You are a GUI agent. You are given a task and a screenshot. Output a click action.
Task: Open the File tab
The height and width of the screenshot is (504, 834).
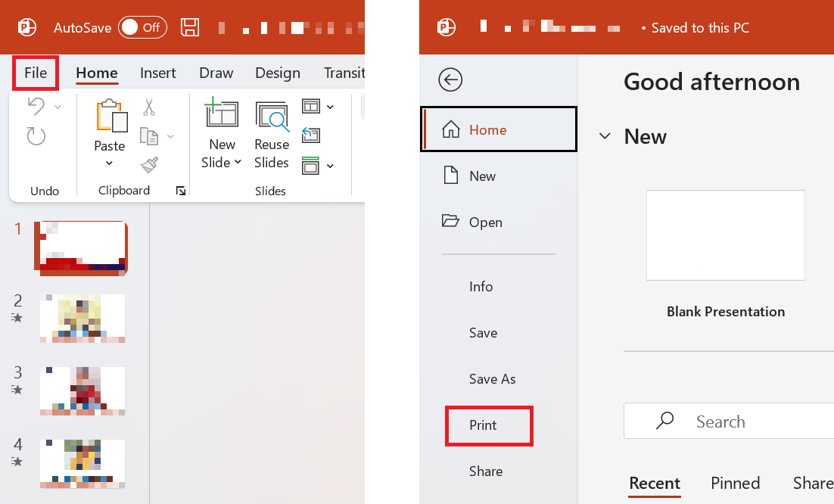coord(36,73)
